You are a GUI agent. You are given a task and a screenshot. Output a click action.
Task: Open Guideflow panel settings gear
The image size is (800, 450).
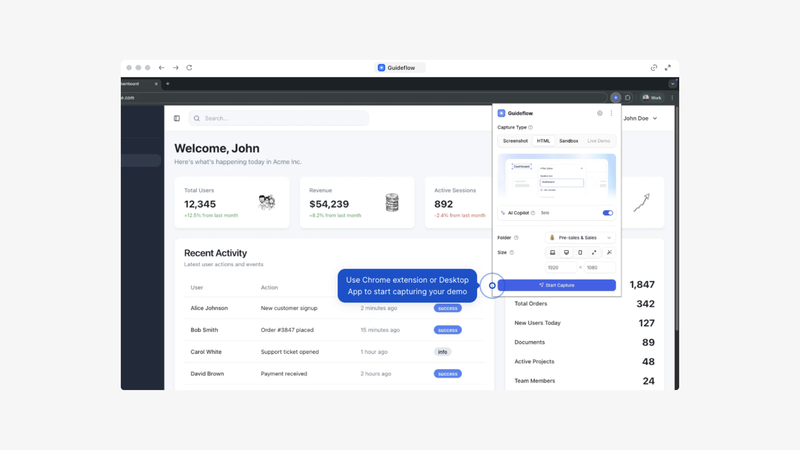599,113
